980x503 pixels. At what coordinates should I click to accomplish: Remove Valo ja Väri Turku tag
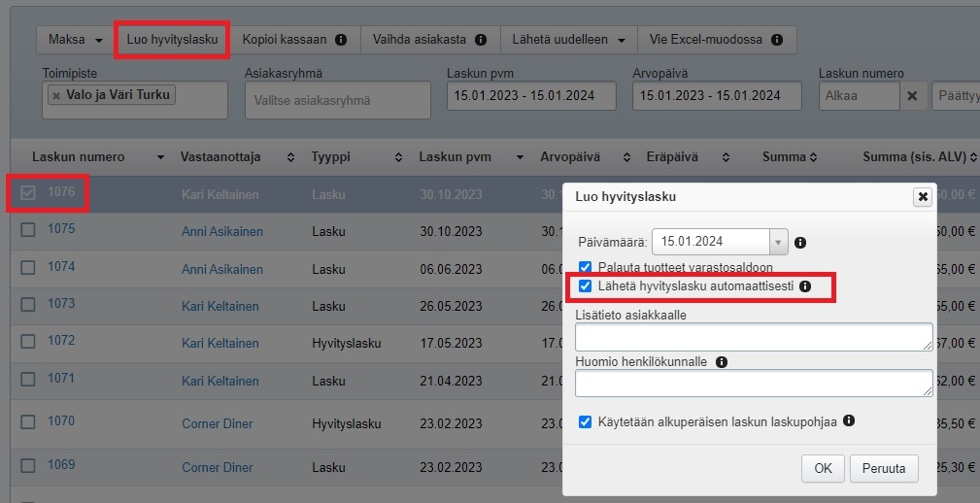tap(56, 96)
